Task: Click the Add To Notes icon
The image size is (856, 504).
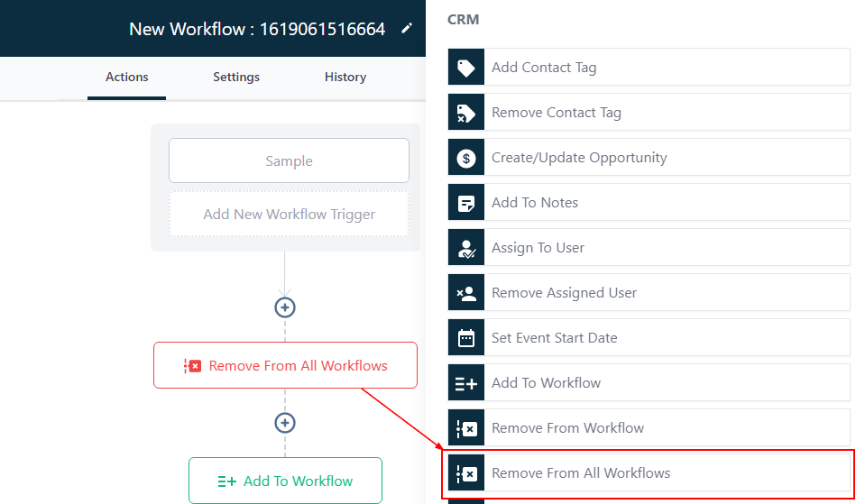Action: coord(466,203)
